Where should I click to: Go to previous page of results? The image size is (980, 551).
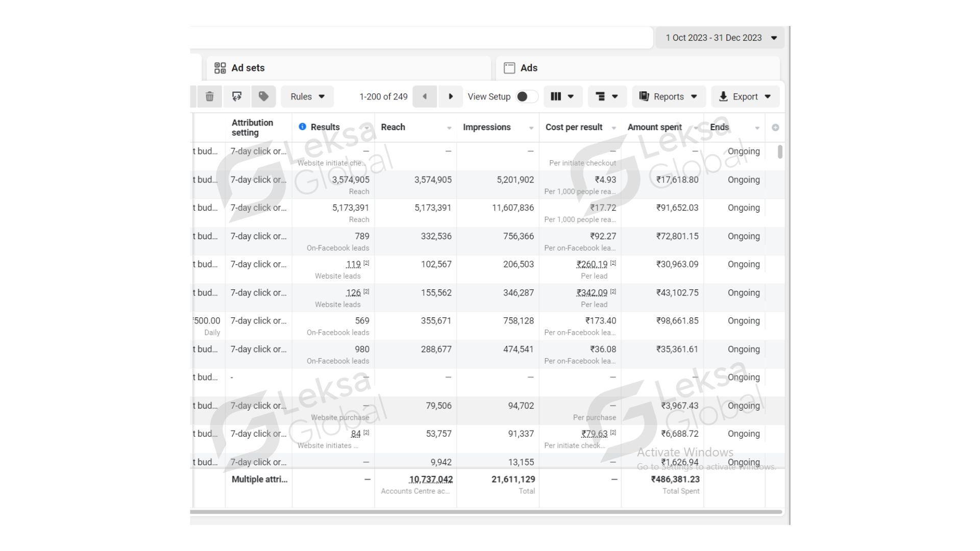coord(424,96)
